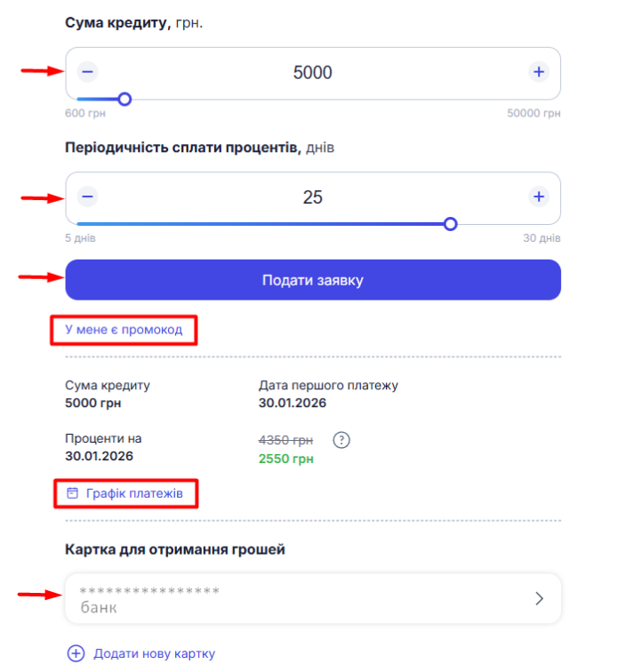Click the calendar icon beside Графік платежів
The width and height of the screenshot is (617, 672).
click(x=73, y=492)
